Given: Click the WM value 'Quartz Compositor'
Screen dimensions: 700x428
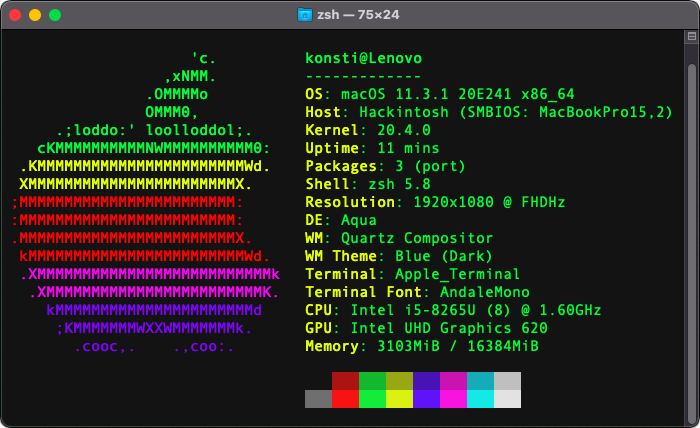Looking at the screenshot, I should 417,238.
